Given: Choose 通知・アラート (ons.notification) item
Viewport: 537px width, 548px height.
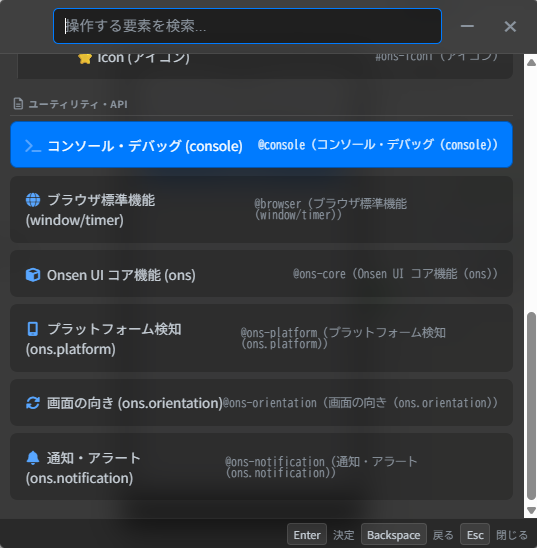Looking at the screenshot, I should [x=261, y=467].
